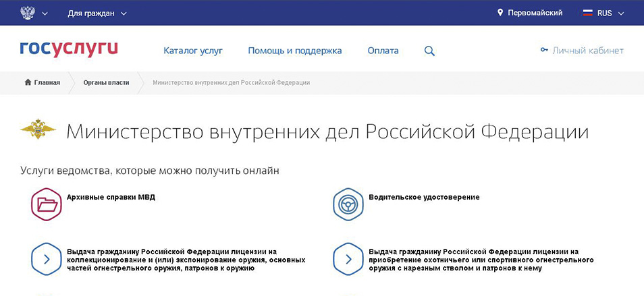Open Архивные справки МВД service
The height and width of the screenshot is (296, 644).
[x=111, y=197]
